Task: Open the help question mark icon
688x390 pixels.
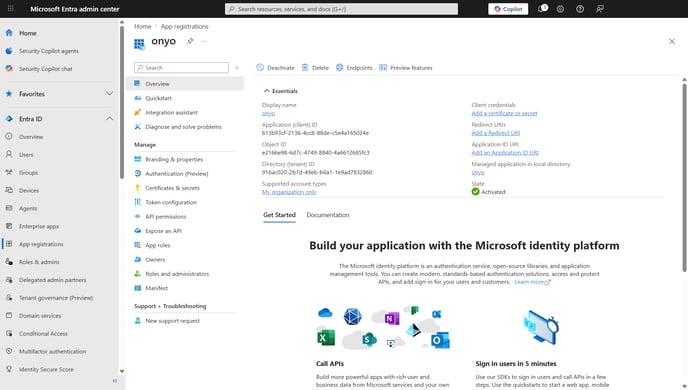Action: click(580, 9)
